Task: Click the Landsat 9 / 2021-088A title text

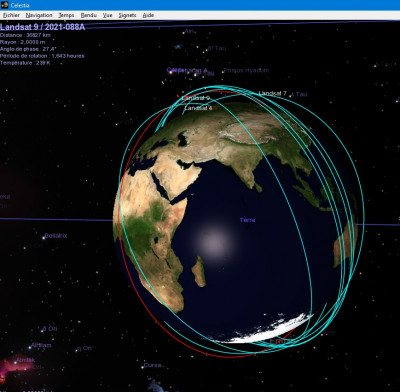Action: (43, 27)
